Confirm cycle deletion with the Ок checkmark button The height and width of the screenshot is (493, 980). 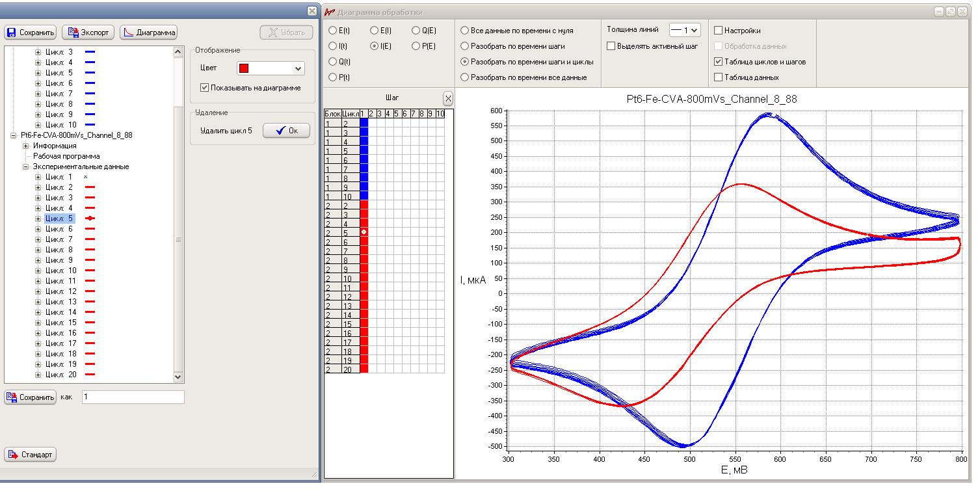(x=286, y=131)
